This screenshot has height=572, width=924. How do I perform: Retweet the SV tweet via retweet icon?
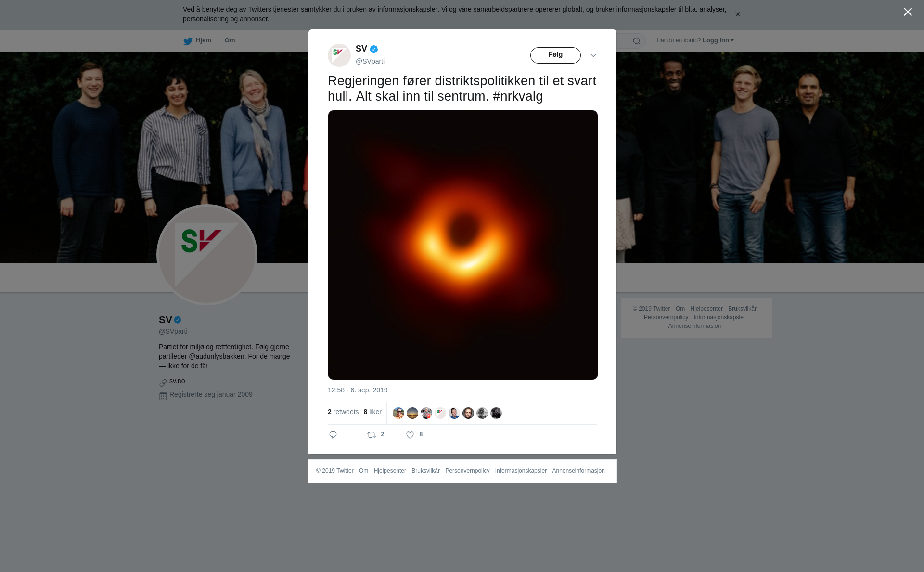(x=372, y=435)
